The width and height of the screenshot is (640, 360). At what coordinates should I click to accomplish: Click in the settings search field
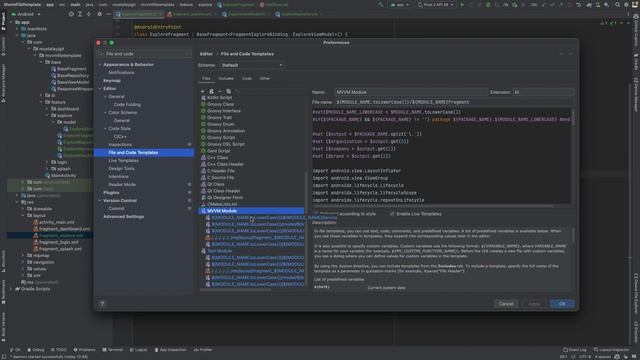[x=144, y=54]
